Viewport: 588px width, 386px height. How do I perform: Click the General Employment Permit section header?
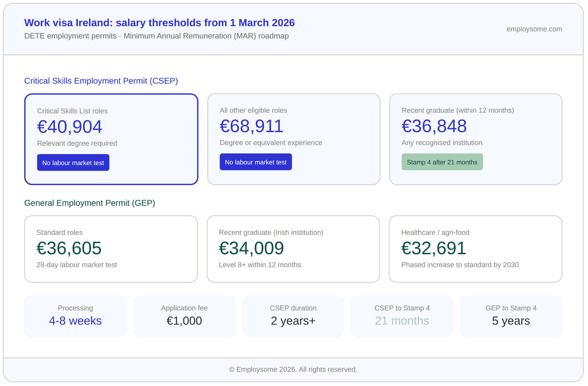(89, 203)
